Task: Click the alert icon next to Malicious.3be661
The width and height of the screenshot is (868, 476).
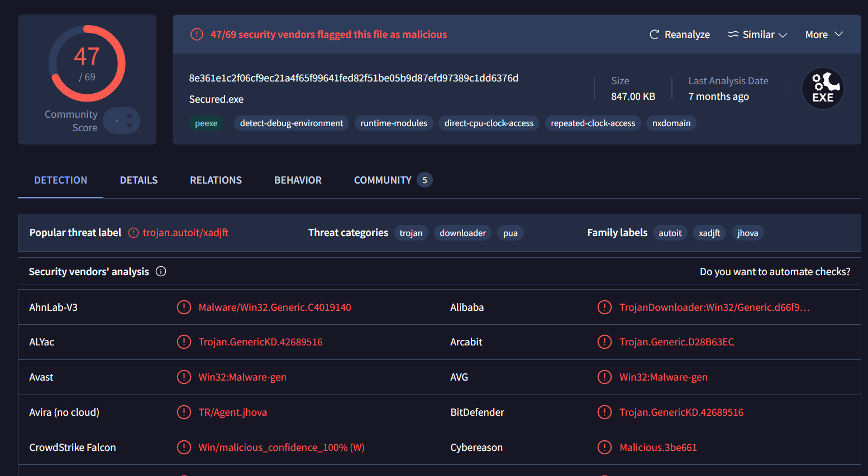Action: (604, 448)
